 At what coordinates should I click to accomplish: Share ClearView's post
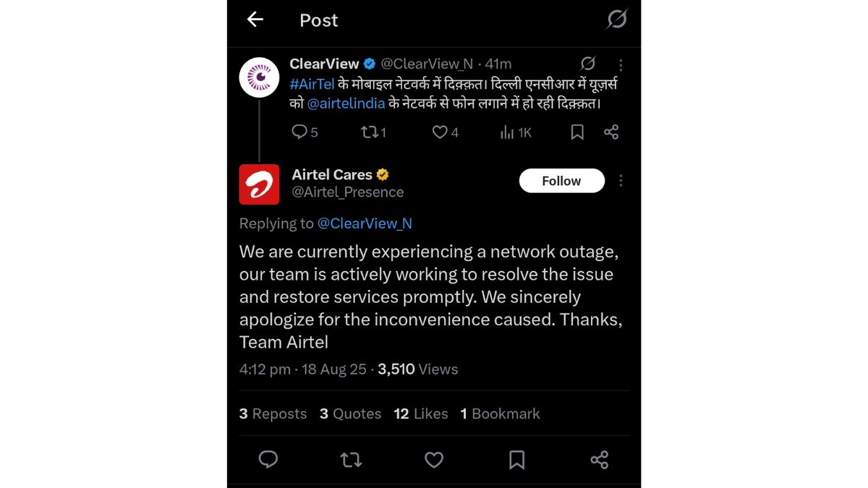click(611, 132)
